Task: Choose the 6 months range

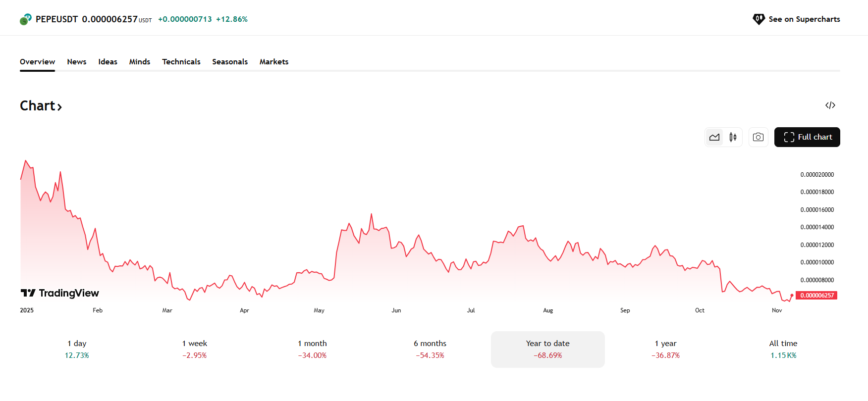Action: point(430,349)
